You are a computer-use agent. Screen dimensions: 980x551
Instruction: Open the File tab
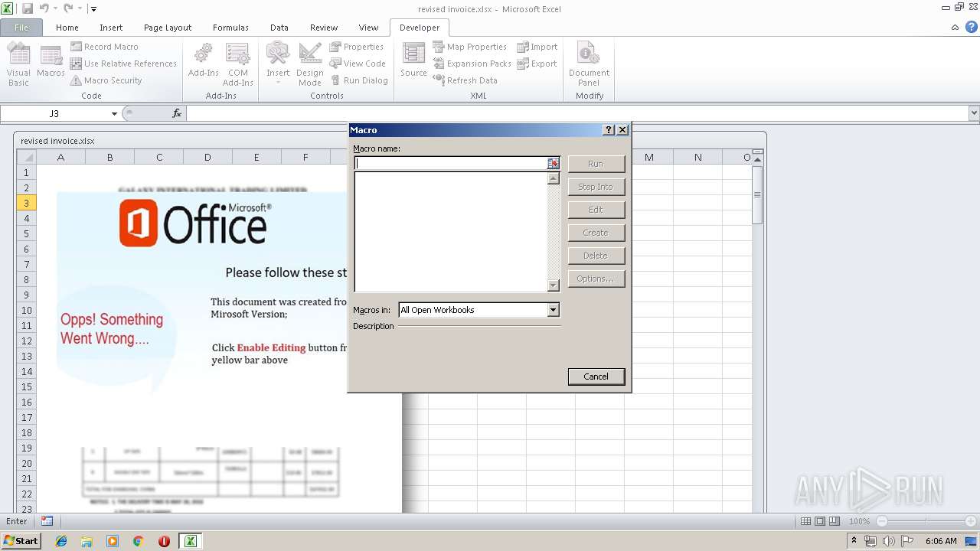pyautogui.click(x=21, y=28)
